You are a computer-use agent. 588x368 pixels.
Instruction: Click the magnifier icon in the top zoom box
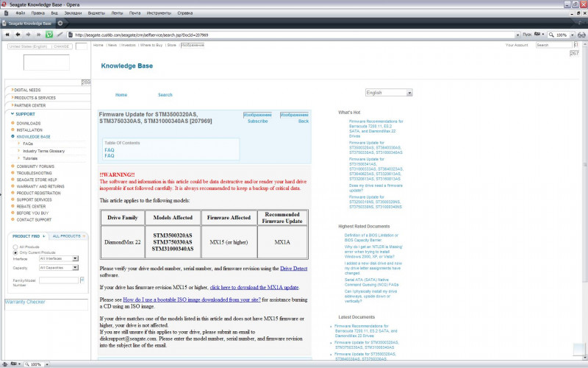[x=551, y=35]
